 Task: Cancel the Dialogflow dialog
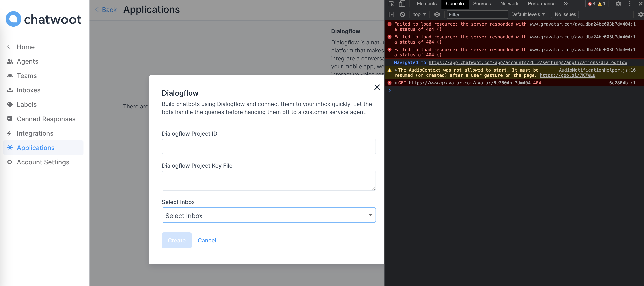[207, 240]
